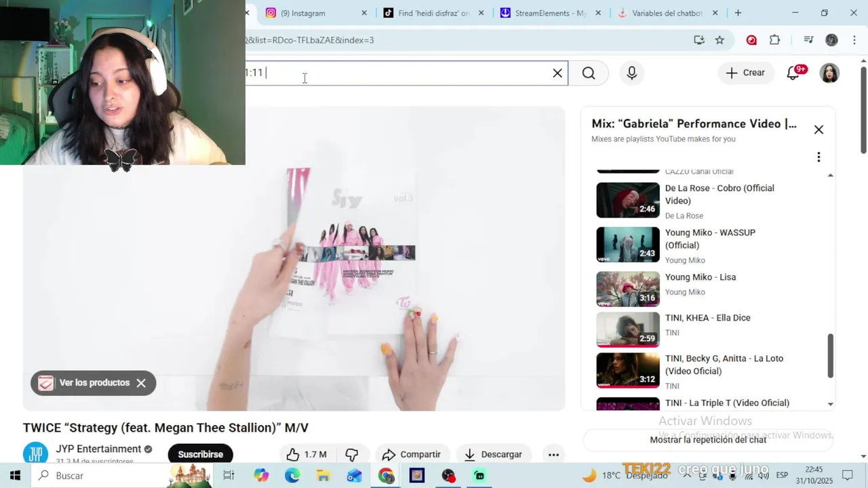
Task: Like the video with thumbs up
Action: point(306,454)
